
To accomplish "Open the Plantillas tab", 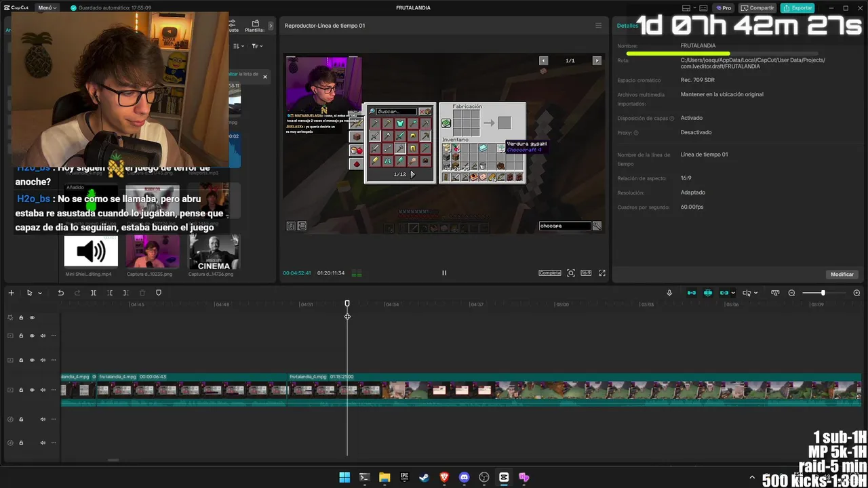I will tap(255, 26).
